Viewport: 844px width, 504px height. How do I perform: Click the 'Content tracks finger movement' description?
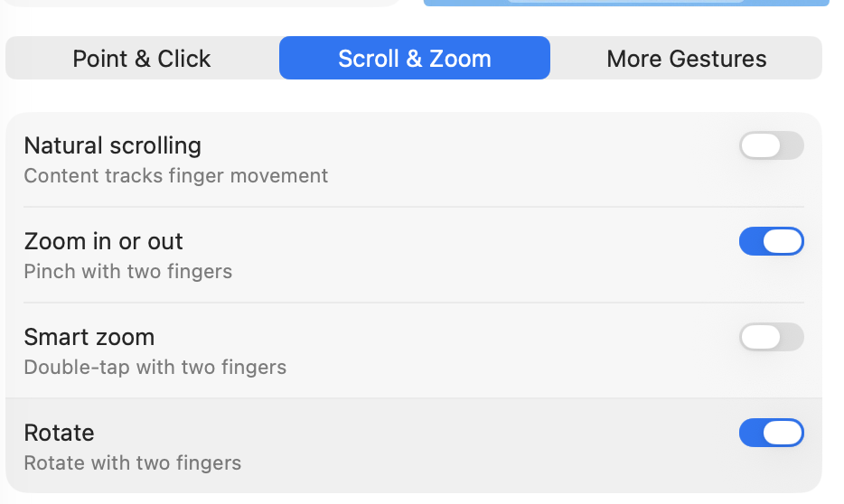[175, 175]
